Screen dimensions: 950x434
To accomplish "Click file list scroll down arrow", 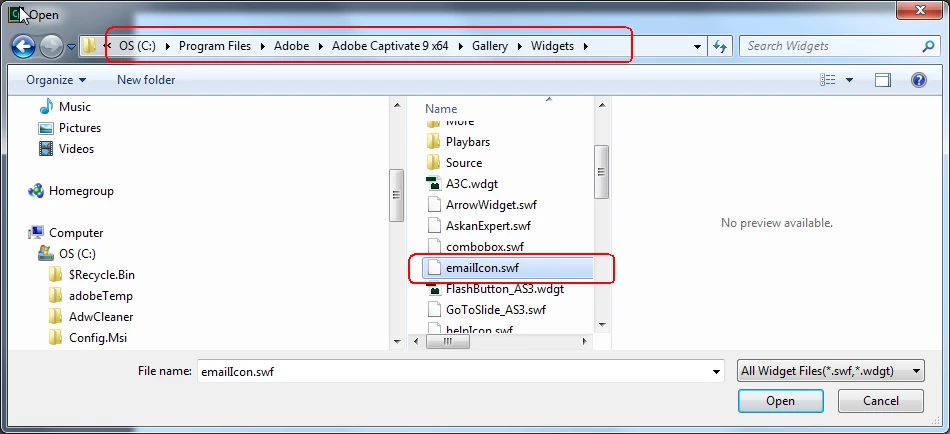I will pos(602,325).
